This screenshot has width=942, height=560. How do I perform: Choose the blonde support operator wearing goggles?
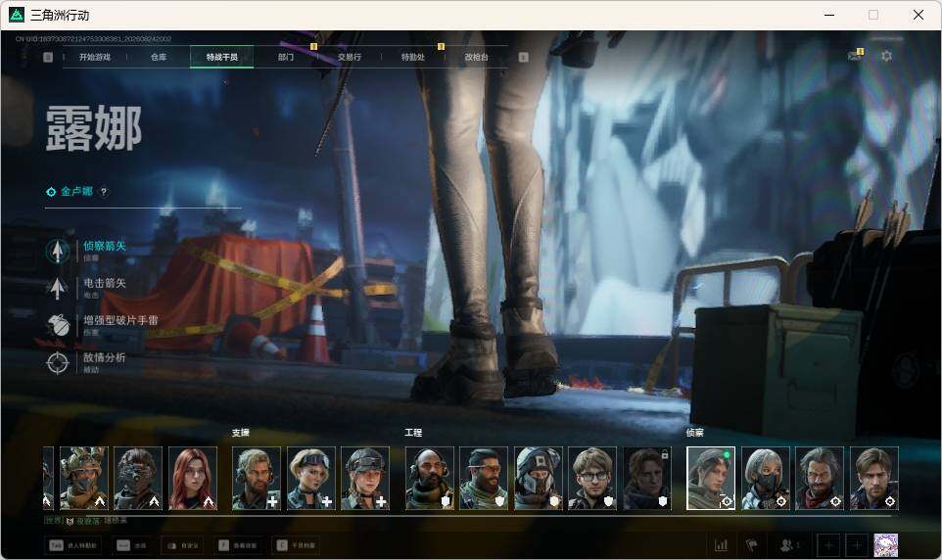click(x=310, y=479)
